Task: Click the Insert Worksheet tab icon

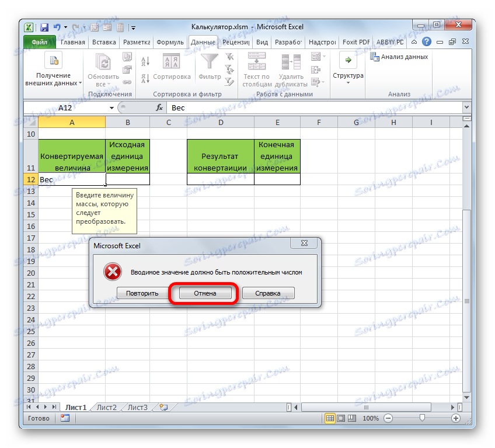Action: [x=163, y=408]
